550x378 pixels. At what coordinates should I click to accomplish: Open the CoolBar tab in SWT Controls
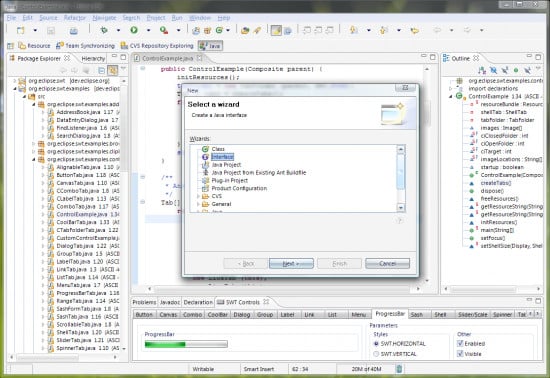click(217, 315)
